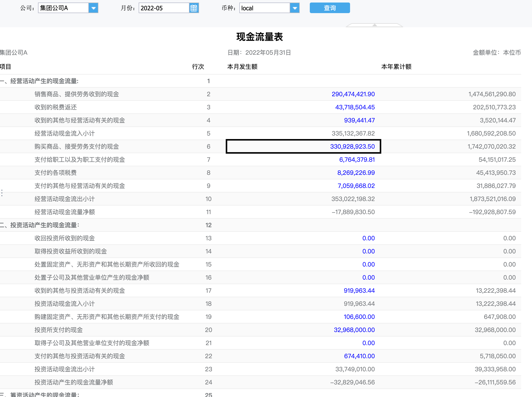Open the 43,718,504.45 tax refund link
The height and width of the screenshot is (397, 532).
pyautogui.click(x=355, y=107)
